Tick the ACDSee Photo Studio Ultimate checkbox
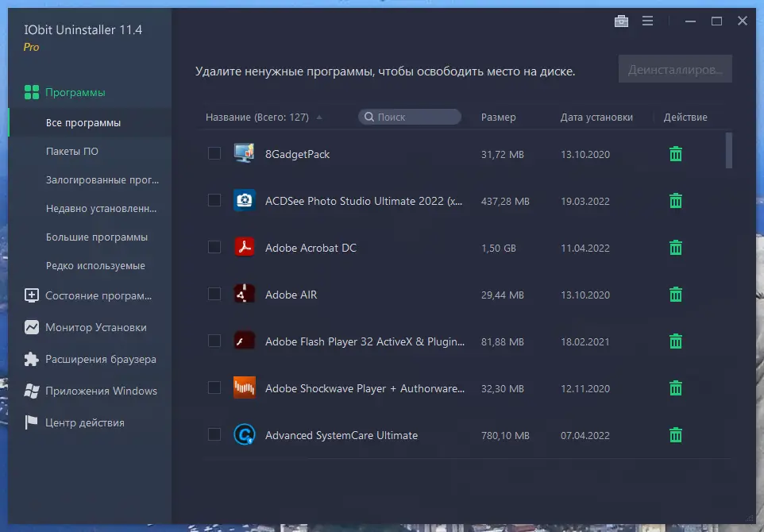This screenshot has width=764, height=532. (x=214, y=200)
